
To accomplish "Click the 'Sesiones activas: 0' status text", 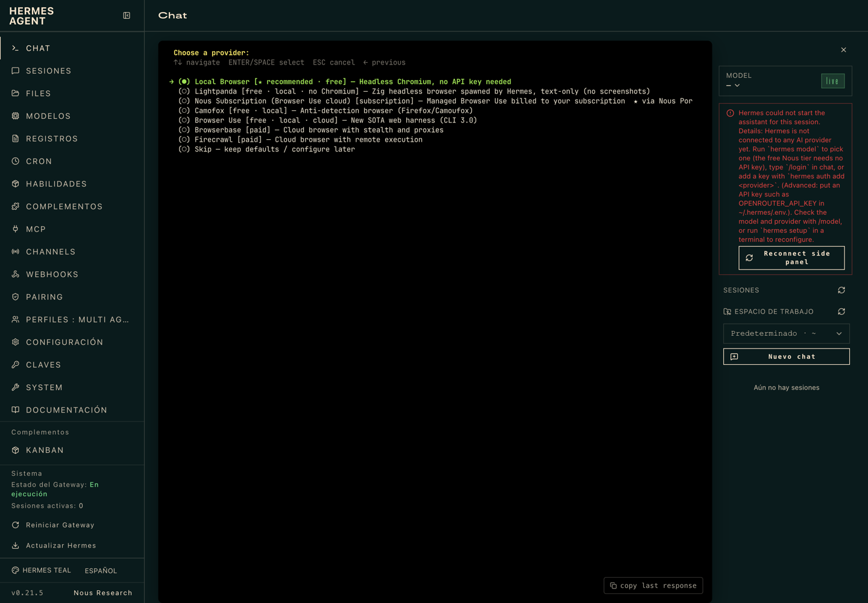I will coord(47,506).
